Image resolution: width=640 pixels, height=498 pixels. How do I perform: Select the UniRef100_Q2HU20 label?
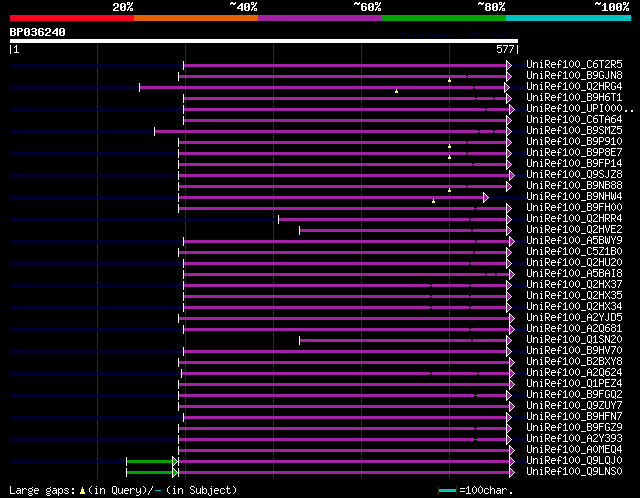(574, 263)
